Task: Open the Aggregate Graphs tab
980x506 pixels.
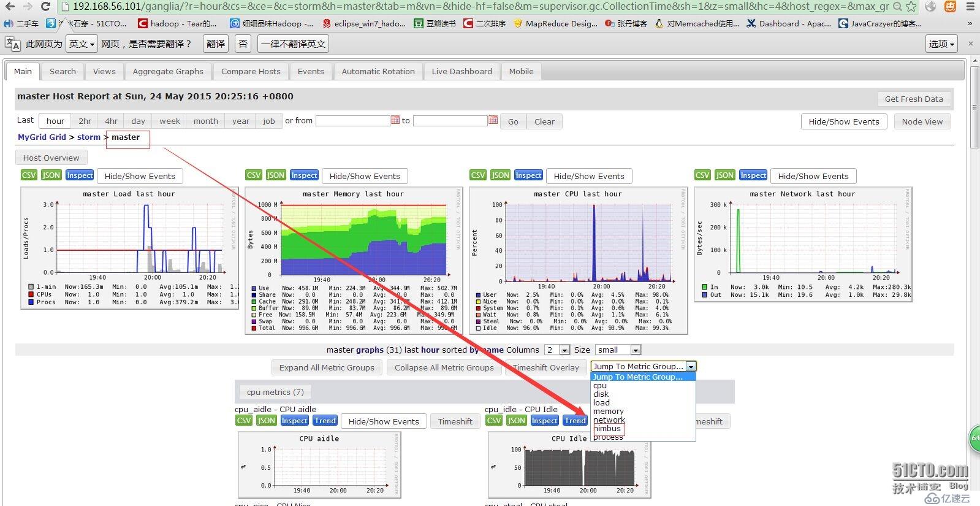Action: pyautogui.click(x=168, y=71)
